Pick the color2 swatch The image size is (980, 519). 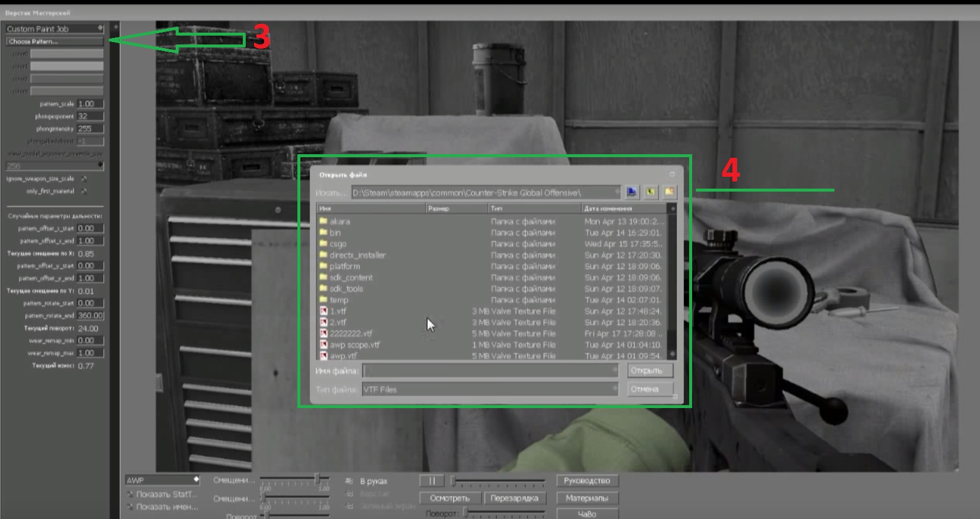click(66, 78)
